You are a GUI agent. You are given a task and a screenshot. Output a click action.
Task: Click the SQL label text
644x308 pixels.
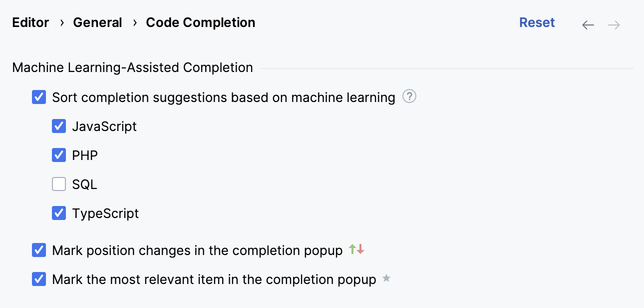pyautogui.click(x=84, y=184)
